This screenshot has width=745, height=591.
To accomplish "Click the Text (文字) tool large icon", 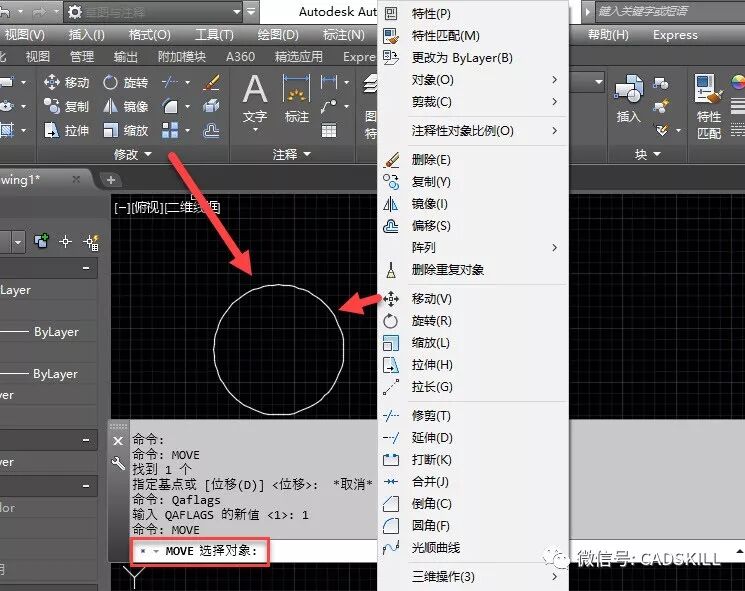I will click(255, 90).
